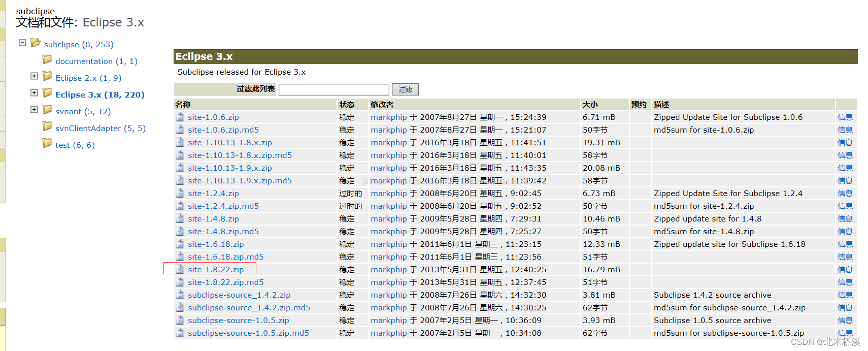Expand the Eclipse 3.x folder node
The image size is (868, 351).
34,93
